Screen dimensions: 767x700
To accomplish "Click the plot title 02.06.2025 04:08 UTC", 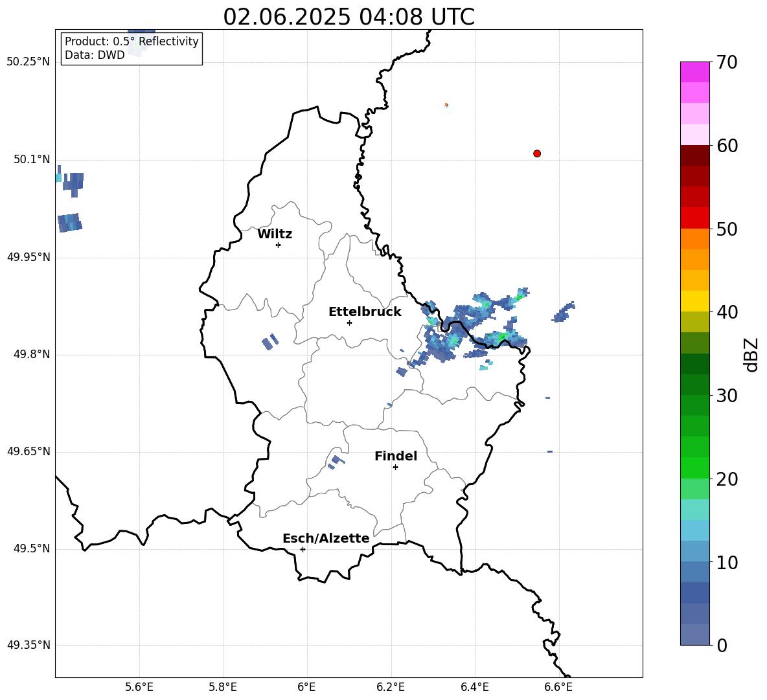I will click(x=349, y=17).
